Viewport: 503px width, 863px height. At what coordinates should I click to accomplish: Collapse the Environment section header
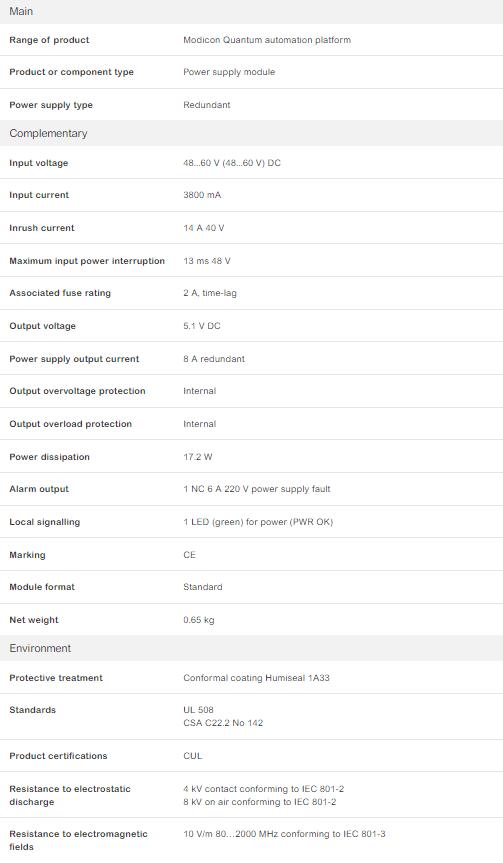[252, 648]
